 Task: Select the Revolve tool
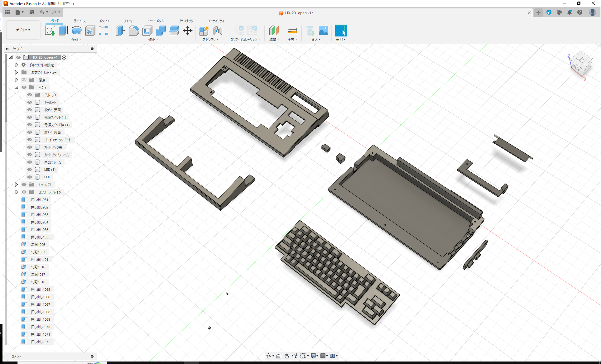(x=77, y=31)
